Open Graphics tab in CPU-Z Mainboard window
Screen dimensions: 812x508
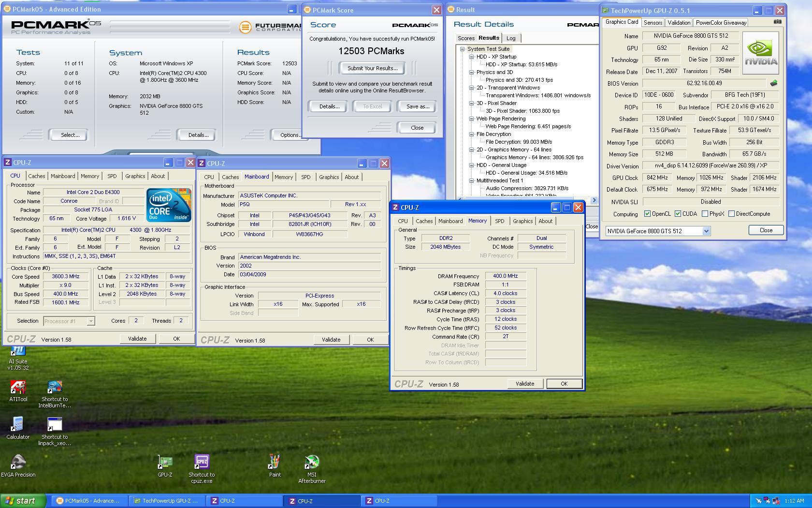click(329, 177)
